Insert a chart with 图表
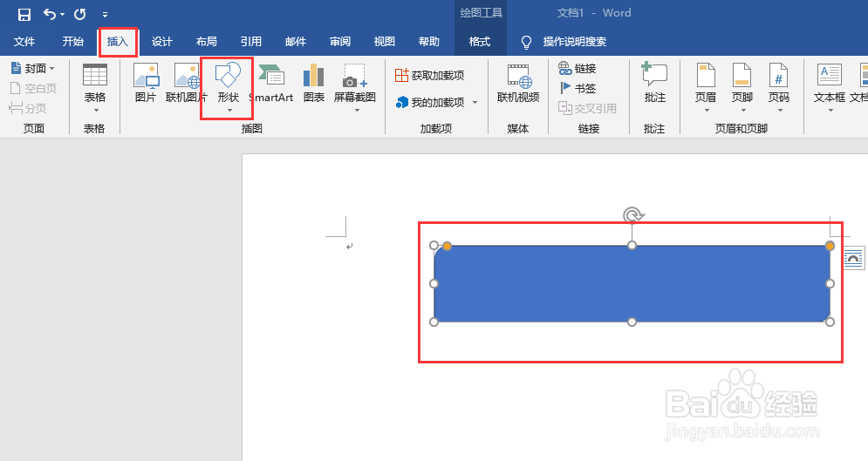The width and height of the screenshot is (868, 461). pyautogui.click(x=313, y=83)
